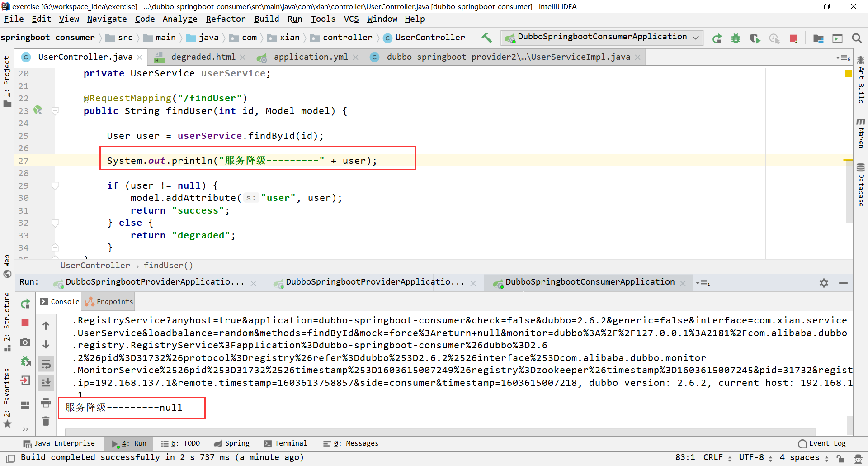Hide the Run tool window
The height and width of the screenshot is (466, 868).
(x=843, y=283)
